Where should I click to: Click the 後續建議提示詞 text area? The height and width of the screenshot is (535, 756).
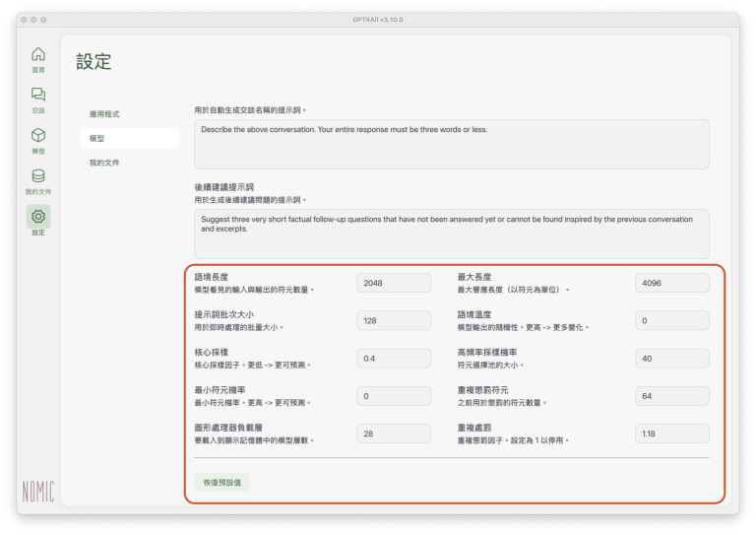click(451, 234)
